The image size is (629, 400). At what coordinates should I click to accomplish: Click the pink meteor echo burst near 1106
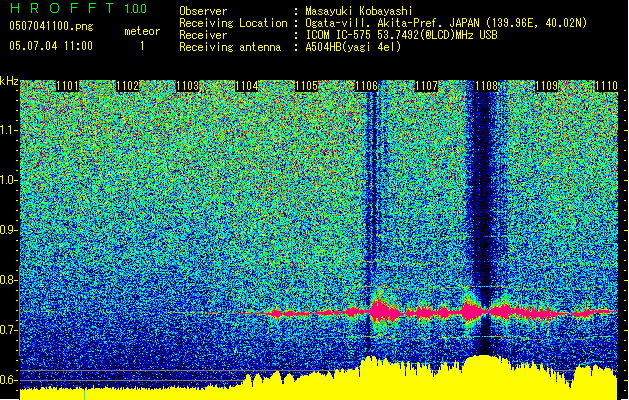pos(382,311)
